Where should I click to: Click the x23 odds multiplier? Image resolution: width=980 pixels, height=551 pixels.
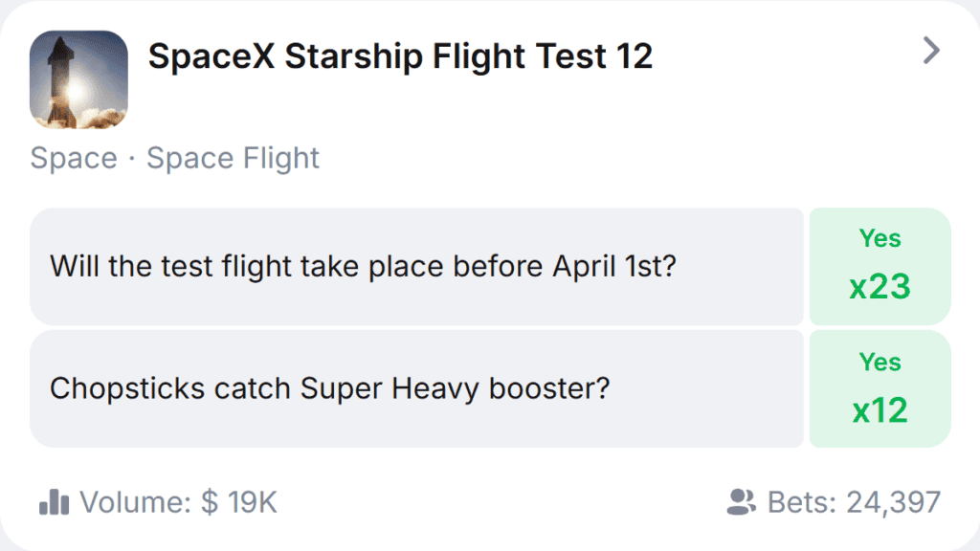point(880,286)
